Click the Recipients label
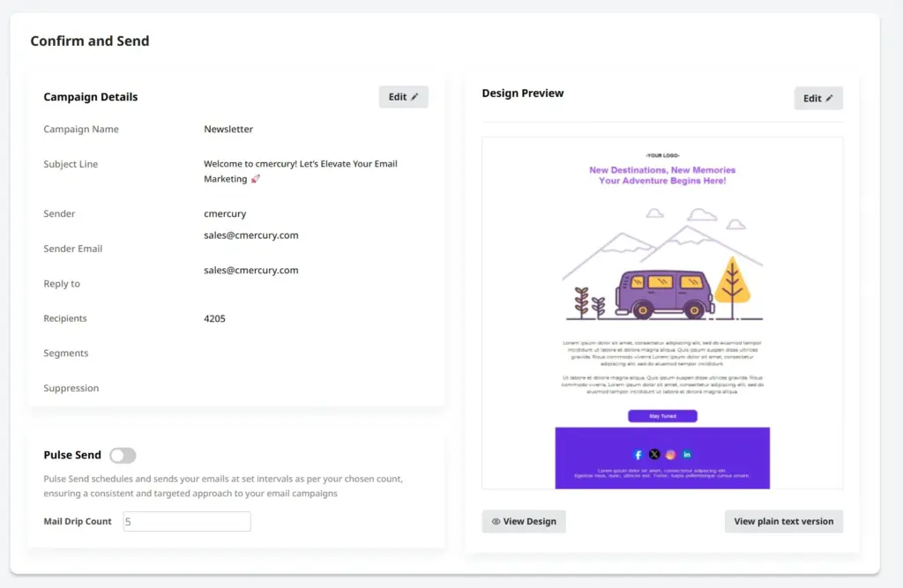Viewport: 903px width, 588px height. click(65, 318)
